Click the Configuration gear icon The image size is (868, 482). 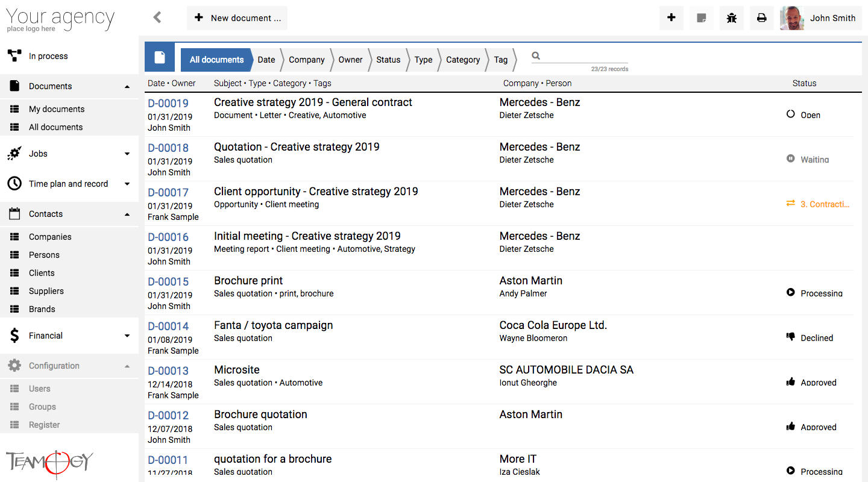pyautogui.click(x=14, y=366)
